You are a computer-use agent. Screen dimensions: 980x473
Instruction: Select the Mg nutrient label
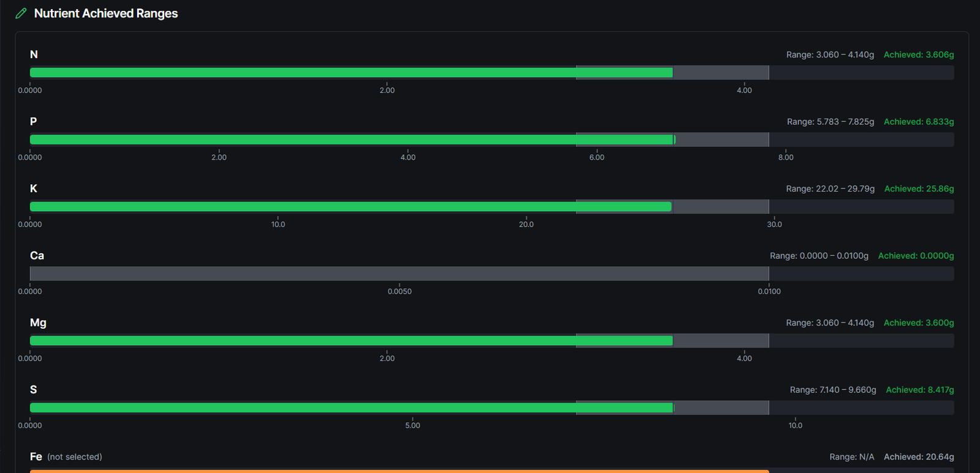[x=38, y=323]
